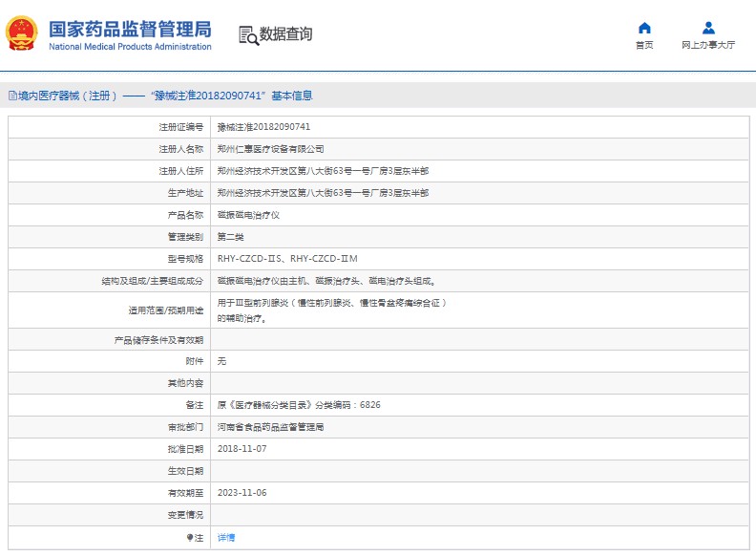Screen dimensions: 756x556
Task: Click the 生效日期 label
Action: pos(185,471)
